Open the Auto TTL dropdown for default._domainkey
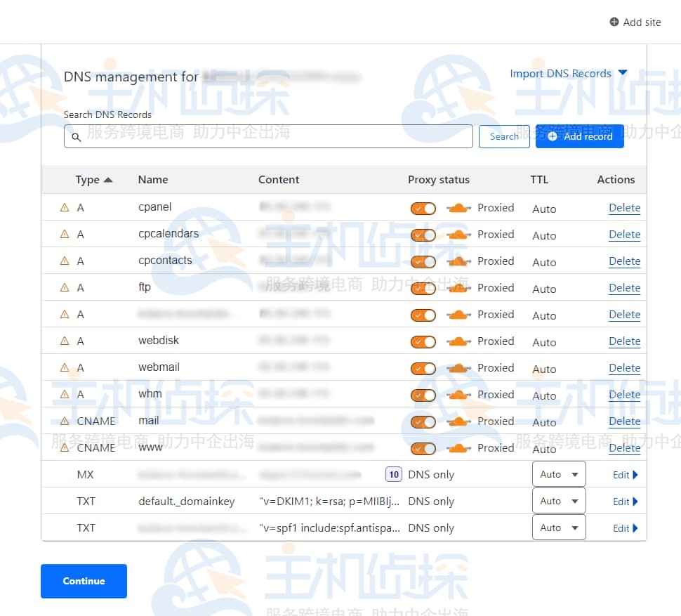This screenshot has height=616, width=681. [559, 501]
